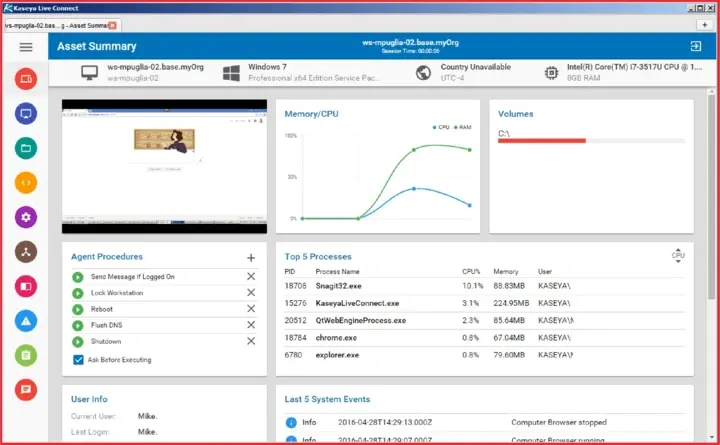Click the PID column header
720x445 pixels.
point(289,271)
